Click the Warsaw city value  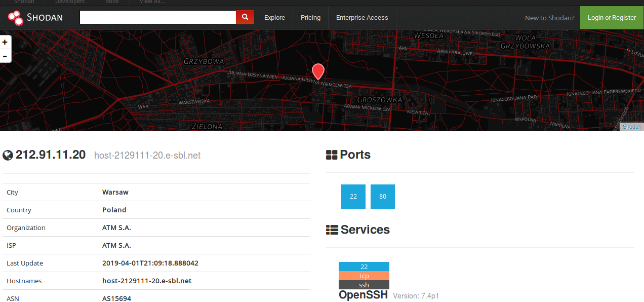tap(115, 193)
